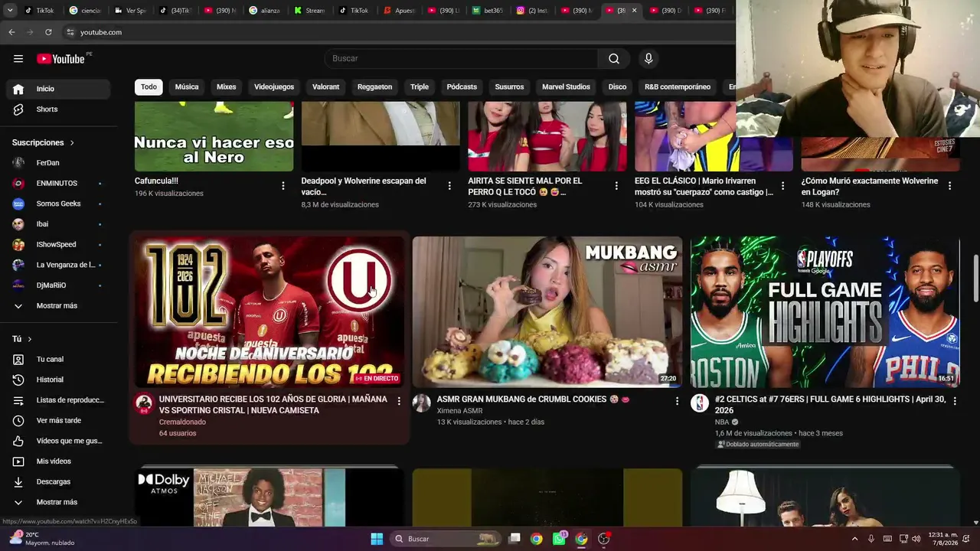Open Ver más tarde in the sidebar
980x551 pixels.
pyautogui.click(x=58, y=421)
